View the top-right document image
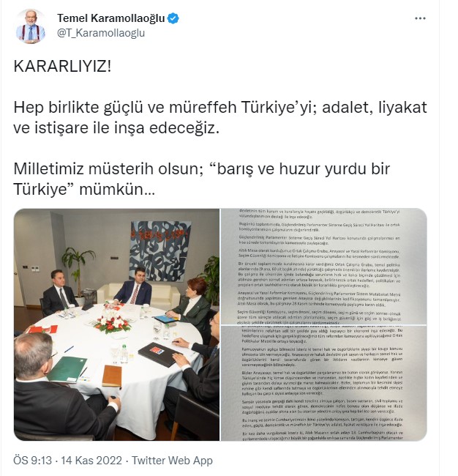This screenshot has height=476, width=458. coord(323,267)
